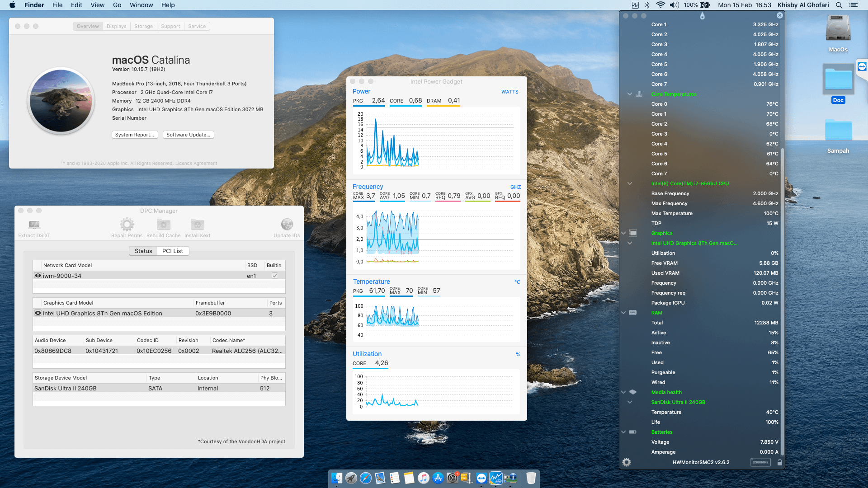Select the Status tab in DPCIManager
The image size is (868, 488).
pos(143,251)
